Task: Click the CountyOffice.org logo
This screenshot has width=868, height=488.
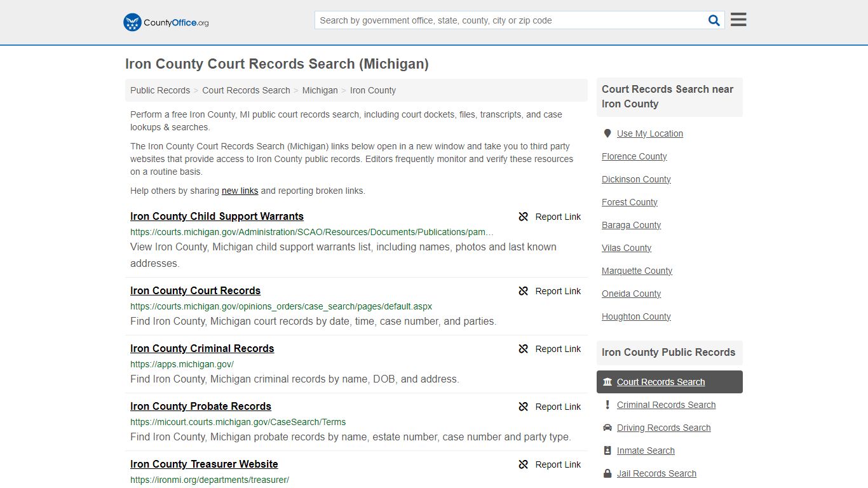Action: point(166,22)
